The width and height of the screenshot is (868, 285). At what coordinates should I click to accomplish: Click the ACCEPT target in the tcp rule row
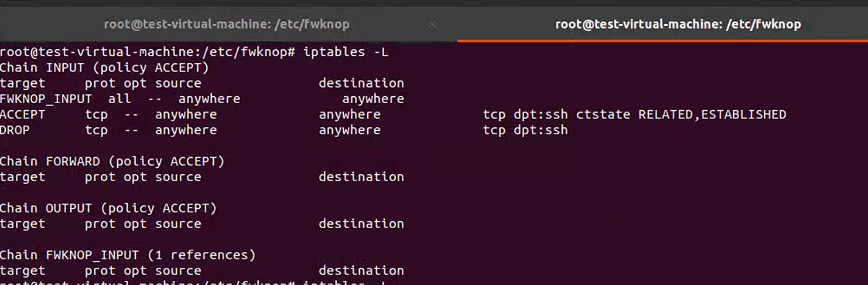(x=22, y=114)
